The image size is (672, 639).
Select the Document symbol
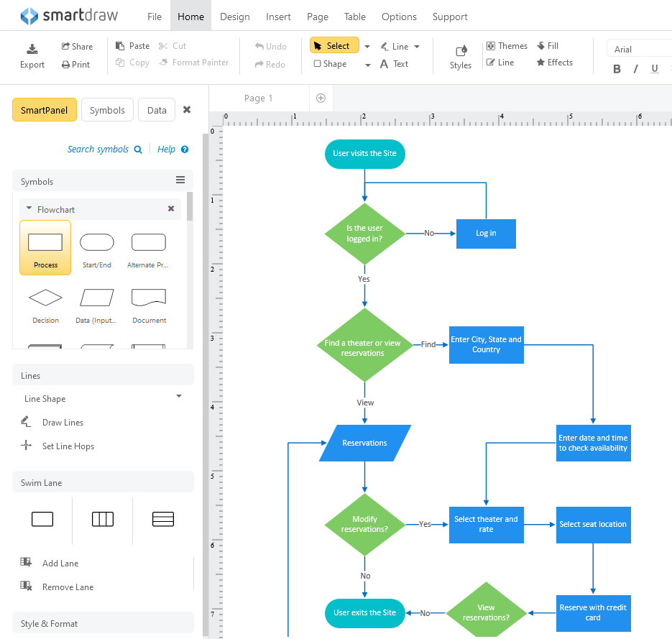point(149,305)
